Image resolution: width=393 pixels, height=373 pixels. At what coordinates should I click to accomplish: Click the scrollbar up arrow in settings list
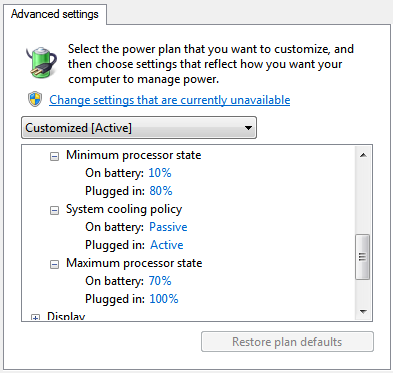pos(363,155)
